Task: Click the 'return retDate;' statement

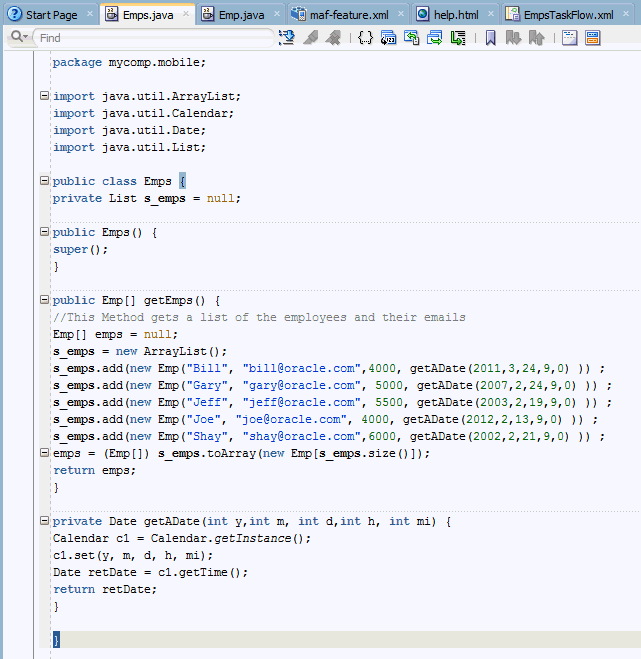Action: [x=105, y=589]
